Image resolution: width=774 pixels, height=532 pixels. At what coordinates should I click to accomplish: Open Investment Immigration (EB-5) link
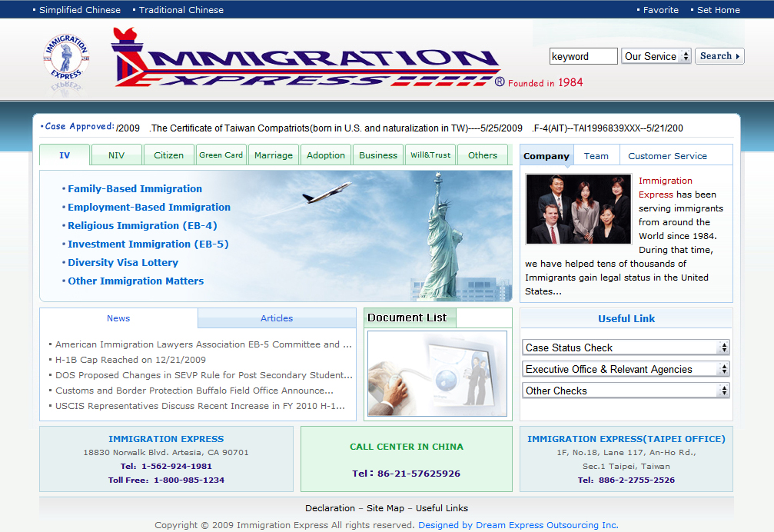148,244
